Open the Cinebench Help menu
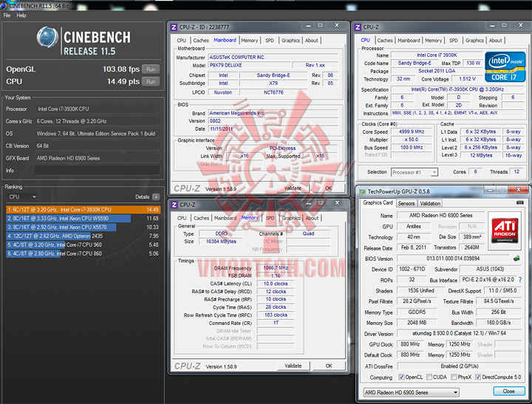Screen dimensions: 532x404 pos(21,16)
